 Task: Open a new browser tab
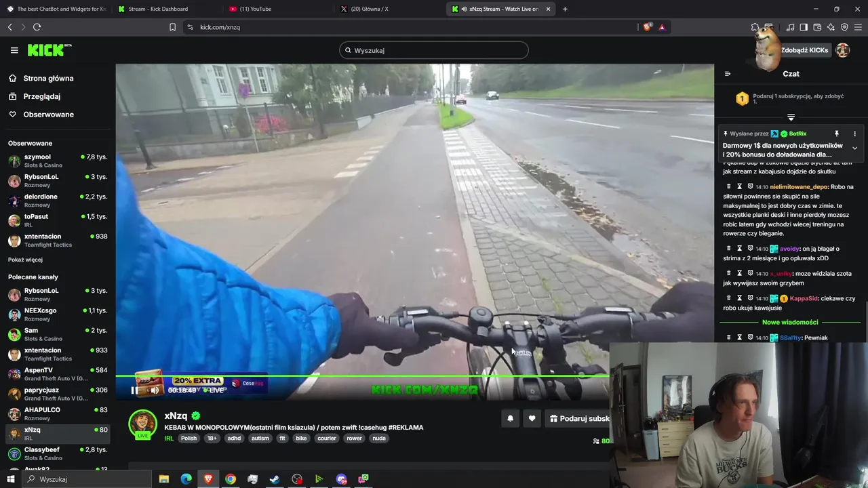tap(565, 9)
